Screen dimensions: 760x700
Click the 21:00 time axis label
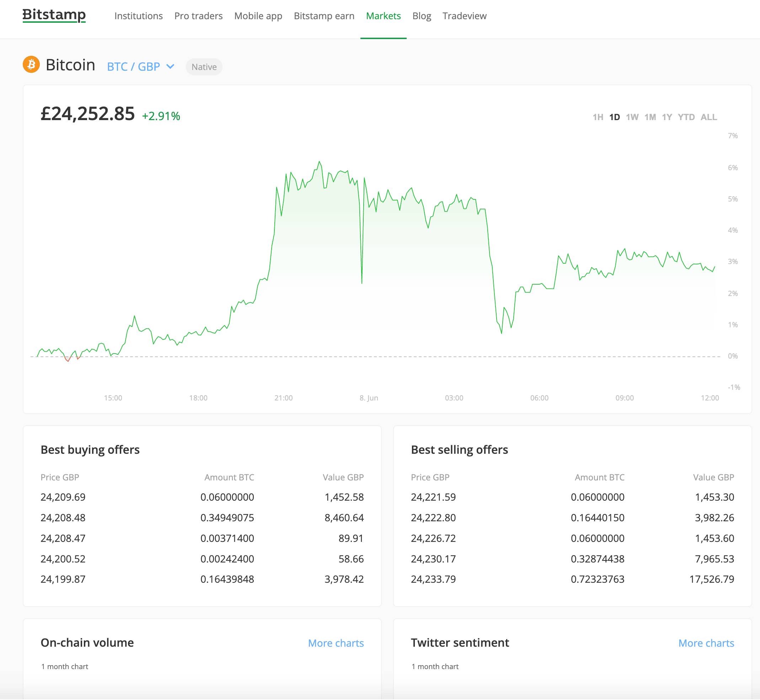[283, 398]
